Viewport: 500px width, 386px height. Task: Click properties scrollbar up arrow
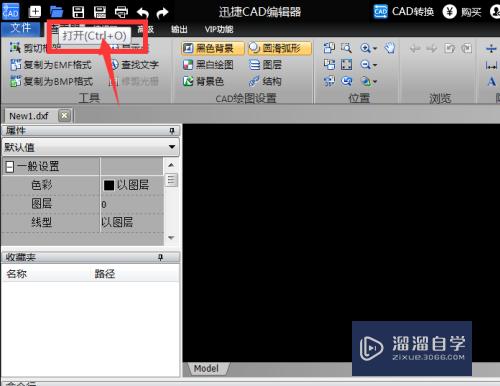171,165
